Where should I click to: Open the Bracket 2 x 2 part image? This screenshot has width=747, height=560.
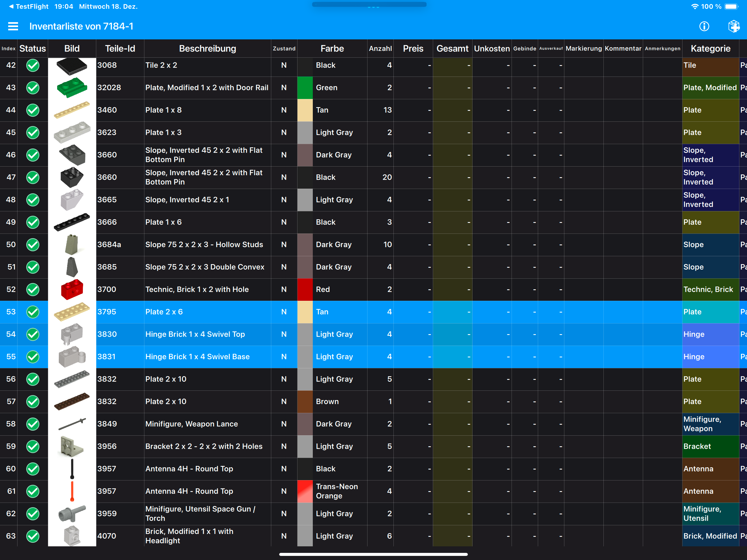pos(72,447)
